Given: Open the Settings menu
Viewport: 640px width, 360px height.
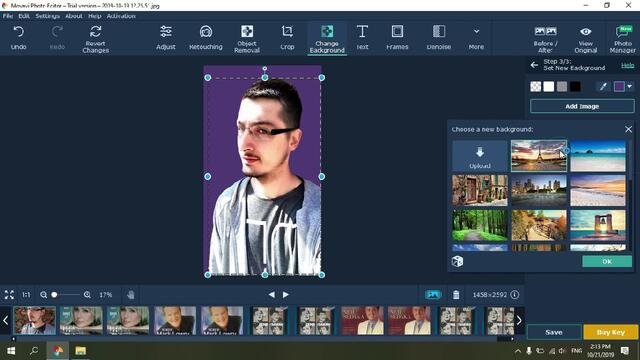Looking at the screenshot, I should click(x=47, y=16).
